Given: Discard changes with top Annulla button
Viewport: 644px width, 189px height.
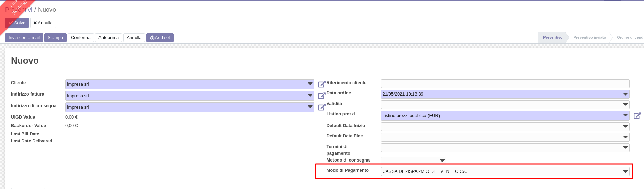Looking at the screenshot, I should coord(43,23).
